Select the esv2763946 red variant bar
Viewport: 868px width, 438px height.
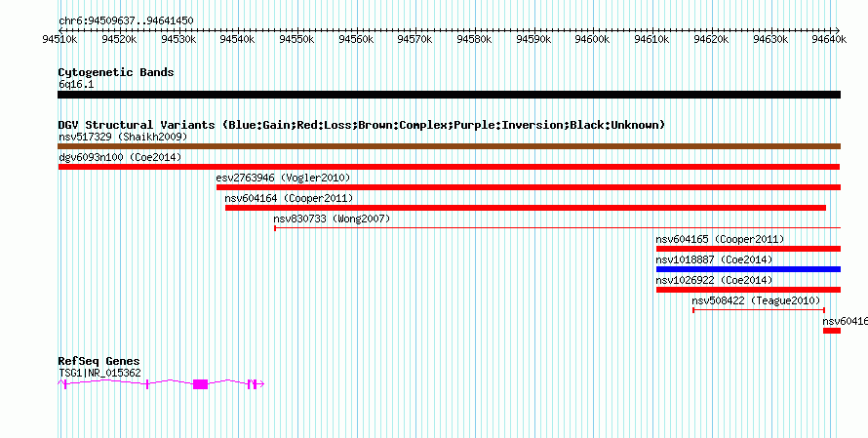[529, 187]
